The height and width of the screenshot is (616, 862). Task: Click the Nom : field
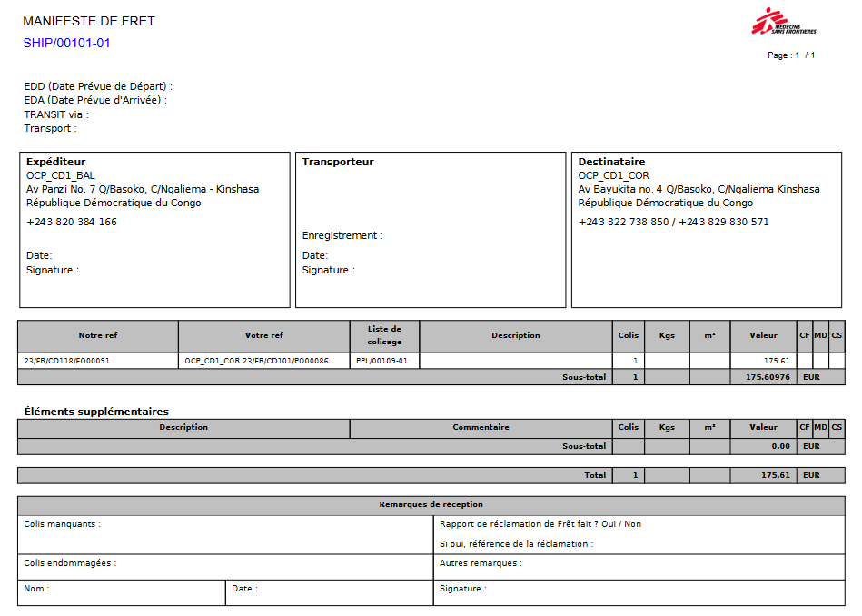coord(122,593)
